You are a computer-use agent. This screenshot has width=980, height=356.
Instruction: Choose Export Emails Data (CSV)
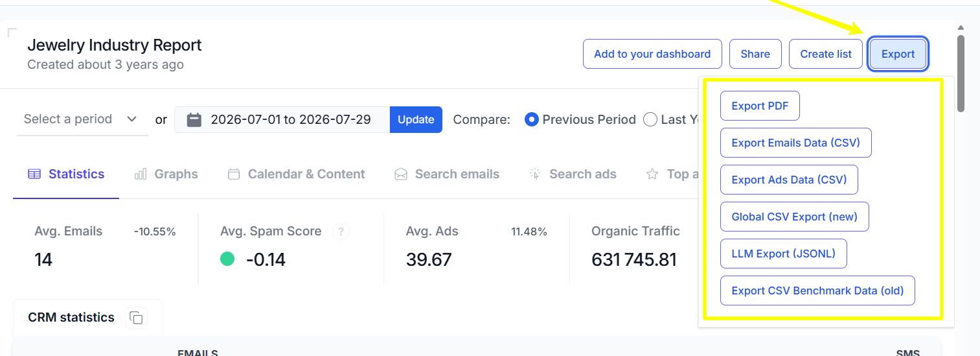795,143
